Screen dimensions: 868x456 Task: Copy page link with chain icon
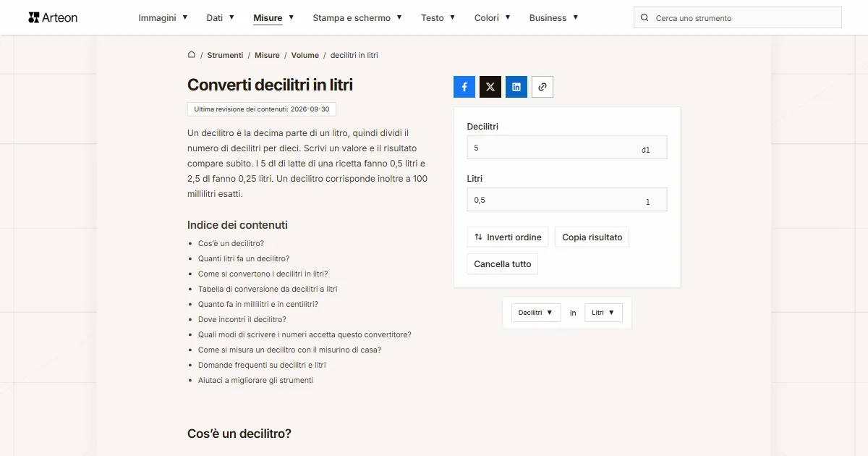tap(542, 87)
